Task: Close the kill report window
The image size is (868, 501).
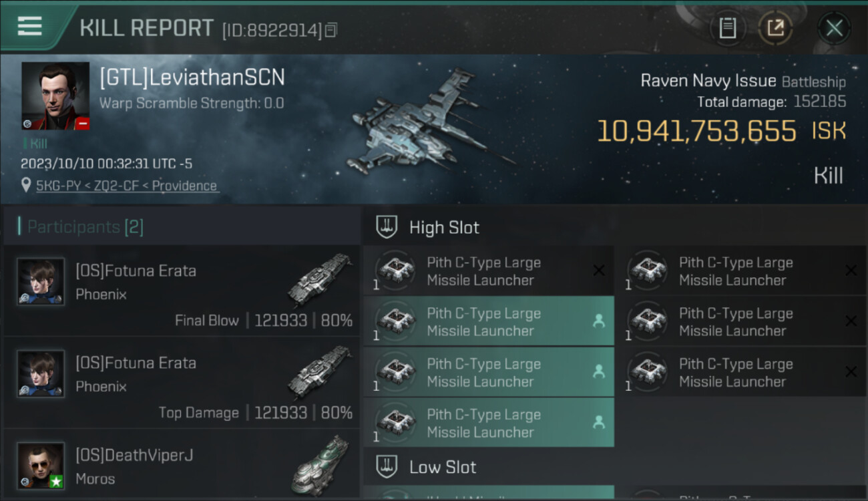Action: coord(834,28)
